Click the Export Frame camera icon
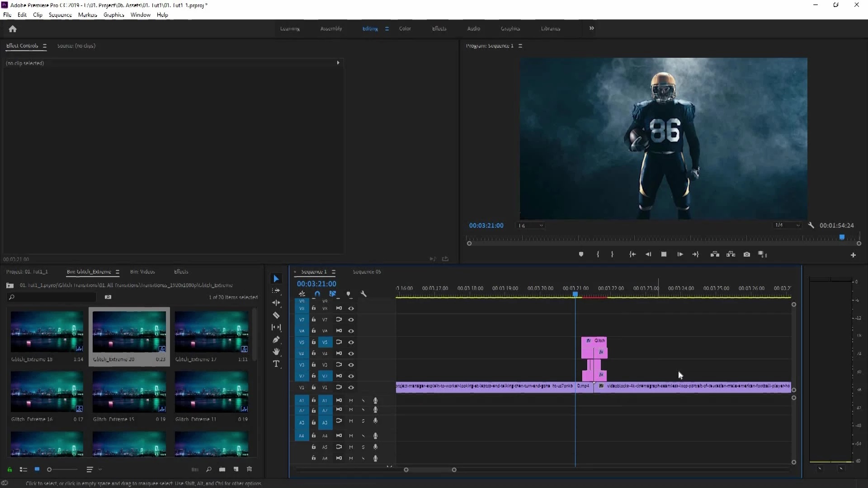Image resolution: width=868 pixels, height=488 pixels. click(x=747, y=254)
